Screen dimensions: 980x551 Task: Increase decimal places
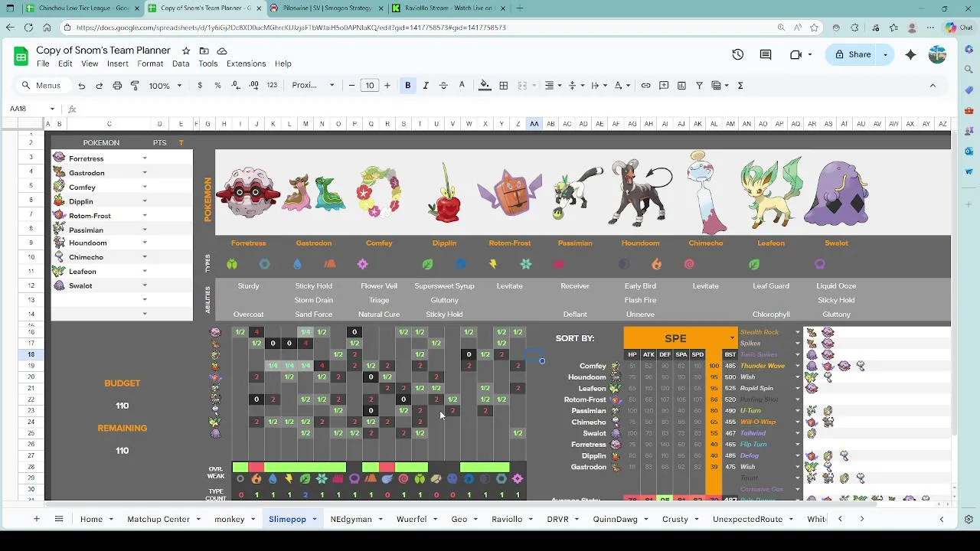pyautogui.click(x=253, y=86)
